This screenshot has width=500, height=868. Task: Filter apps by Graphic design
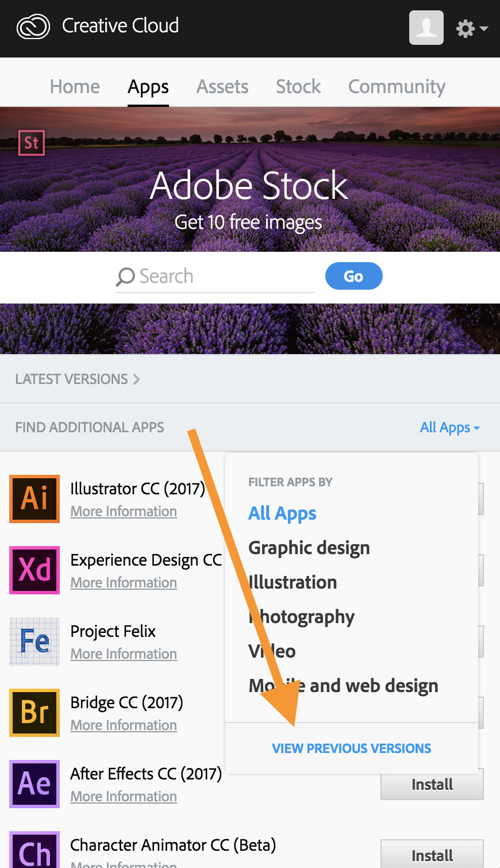coord(309,548)
